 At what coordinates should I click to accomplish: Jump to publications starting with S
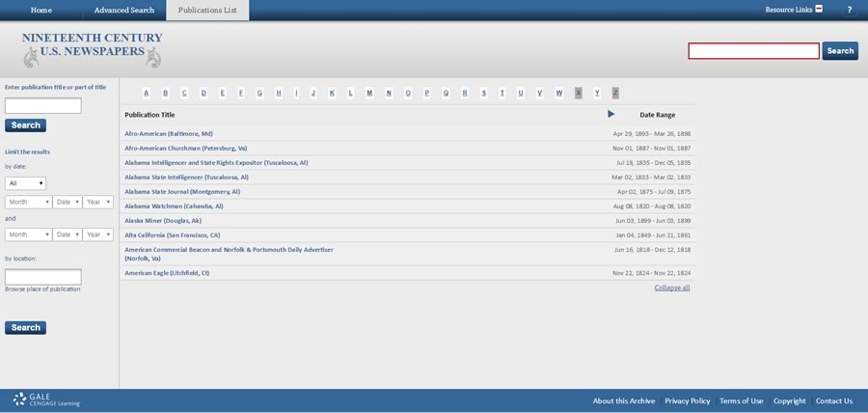click(484, 93)
